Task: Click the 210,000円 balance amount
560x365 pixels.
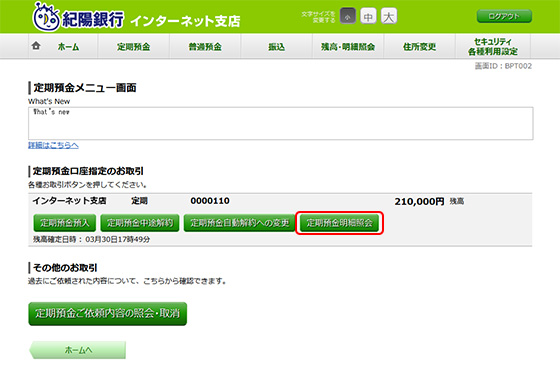Action: click(419, 201)
